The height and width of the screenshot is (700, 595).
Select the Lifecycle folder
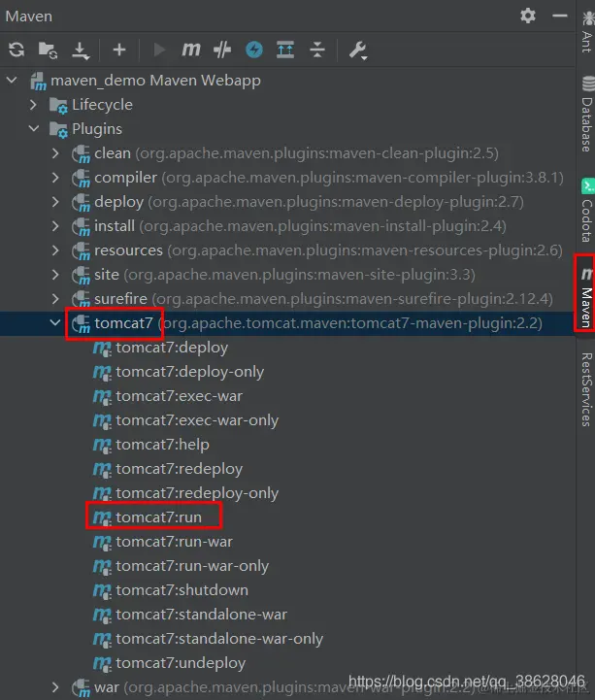coord(102,105)
